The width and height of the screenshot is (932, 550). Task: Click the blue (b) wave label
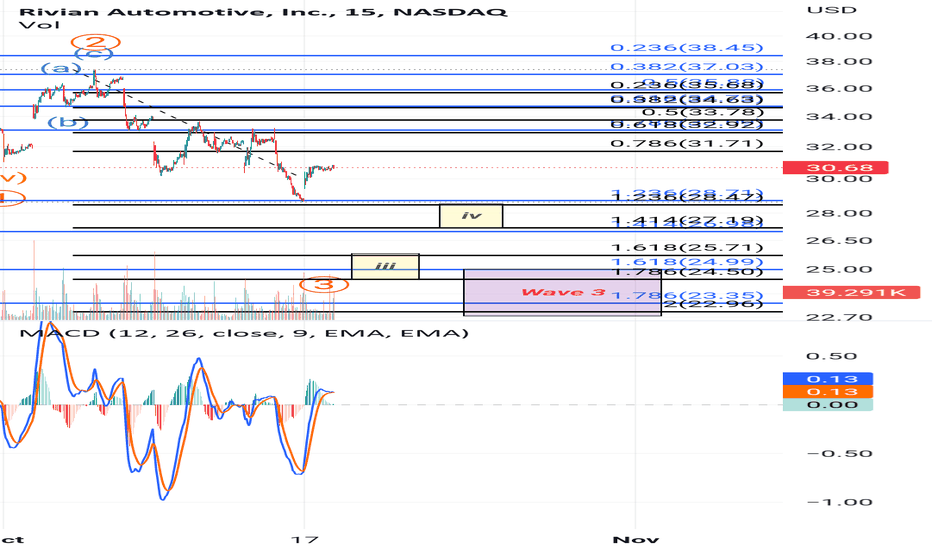[68, 122]
